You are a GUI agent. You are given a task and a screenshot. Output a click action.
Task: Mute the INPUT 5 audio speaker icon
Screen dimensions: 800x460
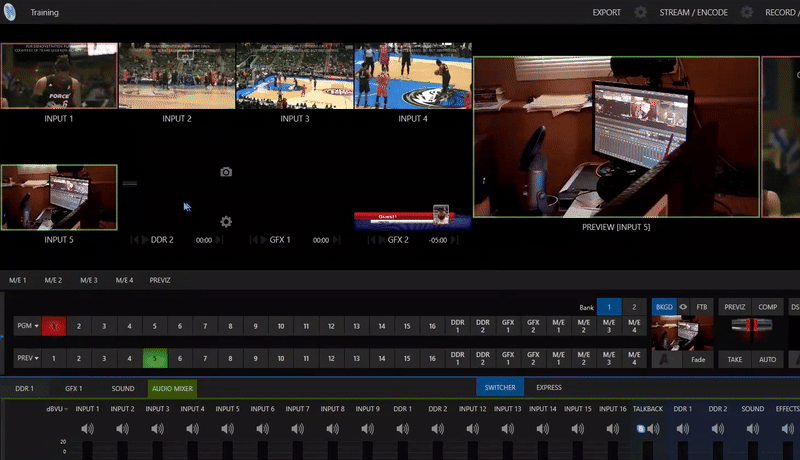coord(228,429)
